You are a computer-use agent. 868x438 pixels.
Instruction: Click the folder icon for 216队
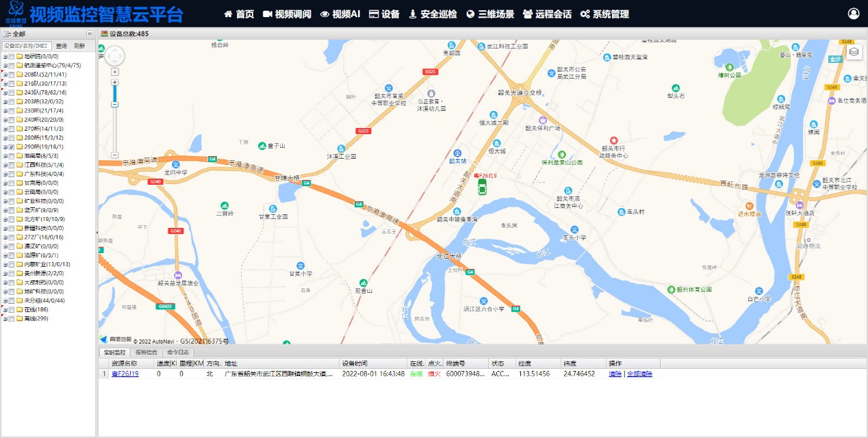click(x=19, y=83)
